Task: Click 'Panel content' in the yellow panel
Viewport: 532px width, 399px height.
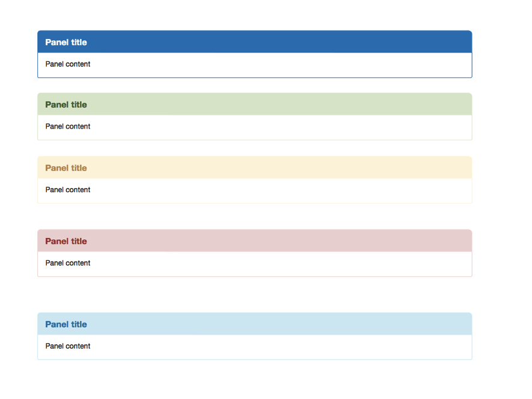Action: pos(68,190)
